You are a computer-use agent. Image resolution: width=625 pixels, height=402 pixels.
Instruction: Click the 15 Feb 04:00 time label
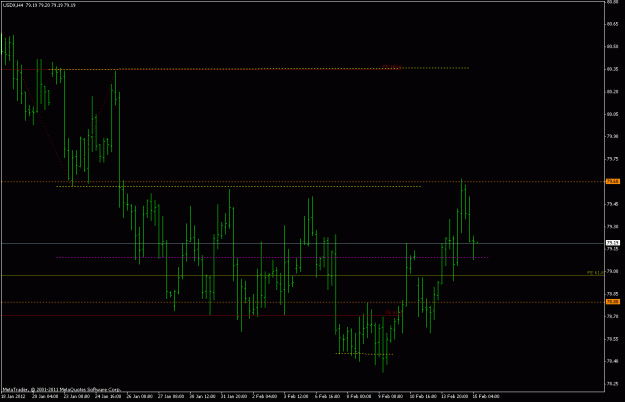pyautogui.click(x=486, y=396)
